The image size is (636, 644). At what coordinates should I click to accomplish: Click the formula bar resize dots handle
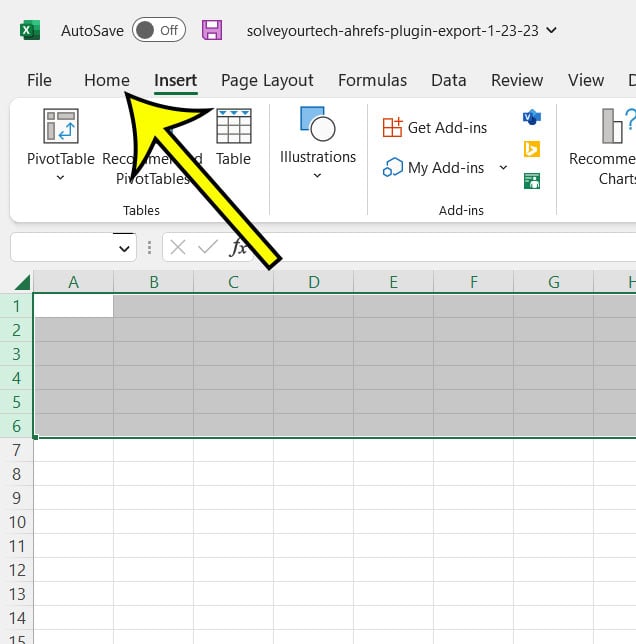[149, 248]
